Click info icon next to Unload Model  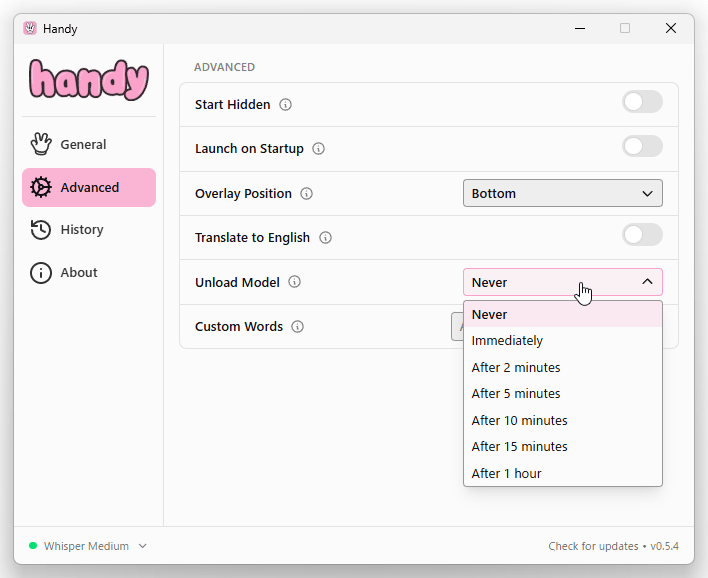point(295,282)
